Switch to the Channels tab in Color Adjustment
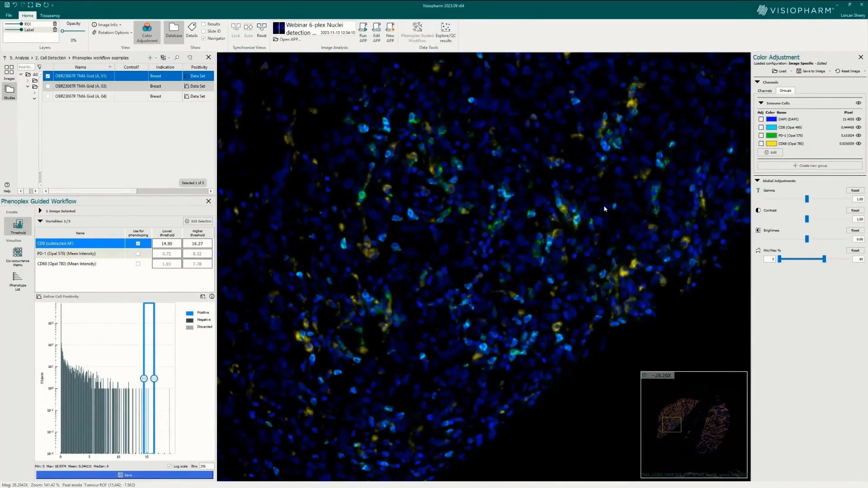Screen dimensions: 868x488 [x=765, y=91]
